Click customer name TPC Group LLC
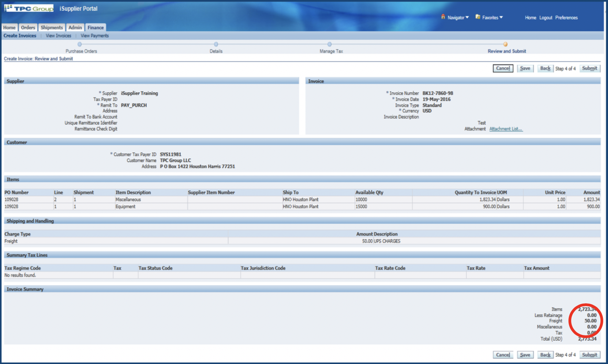Image resolution: width=608 pixels, height=364 pixels. click(x=176, y=161)
